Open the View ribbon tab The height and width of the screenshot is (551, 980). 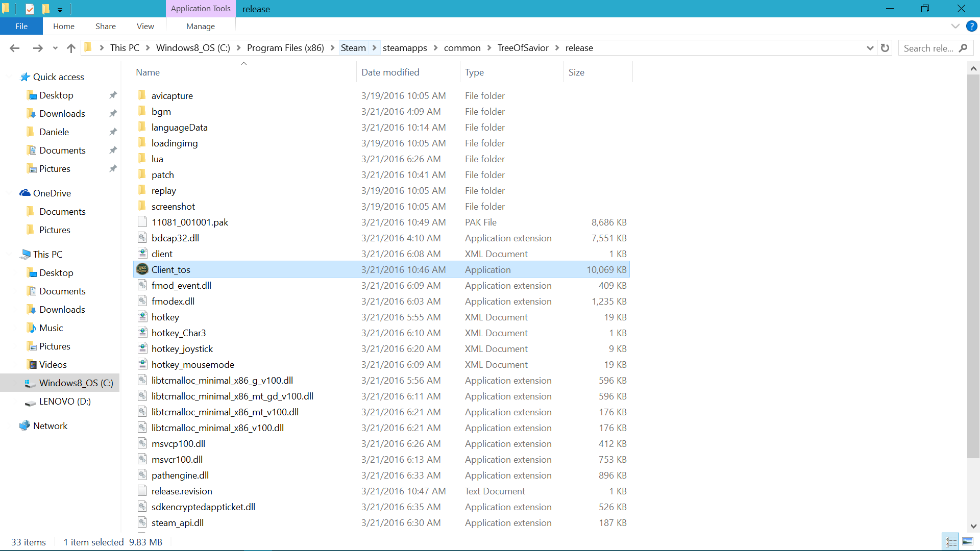(145, 26)
